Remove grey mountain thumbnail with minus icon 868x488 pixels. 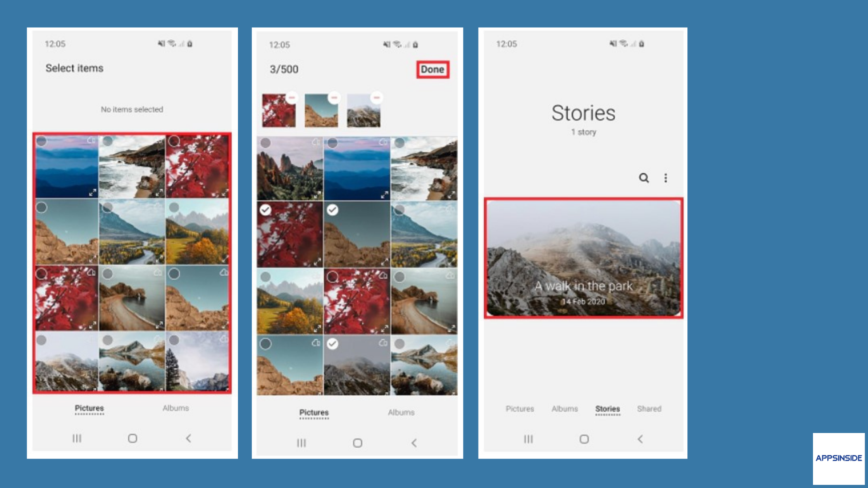coord(376,97)
